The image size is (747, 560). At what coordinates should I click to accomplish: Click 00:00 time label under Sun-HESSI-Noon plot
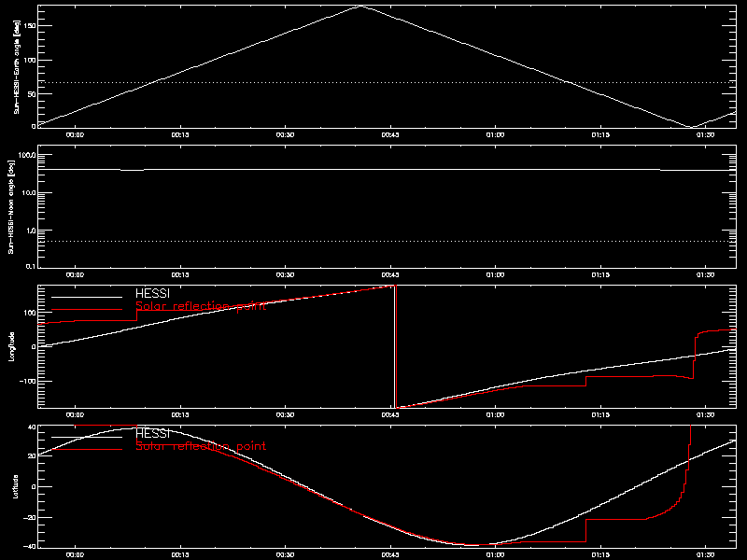click(x=75, y=274)
